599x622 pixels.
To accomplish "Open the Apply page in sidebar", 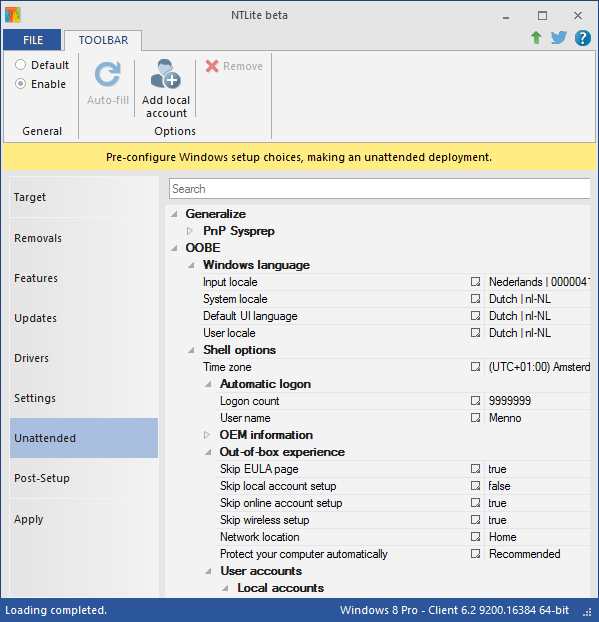I will (x=84, y=519).
